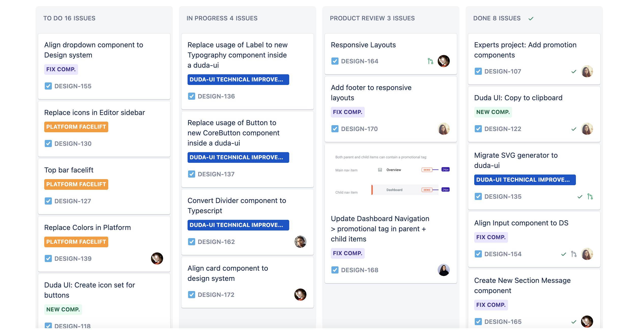Click task type checkbox icon on DESIGN-155

[x=48, y=86]
